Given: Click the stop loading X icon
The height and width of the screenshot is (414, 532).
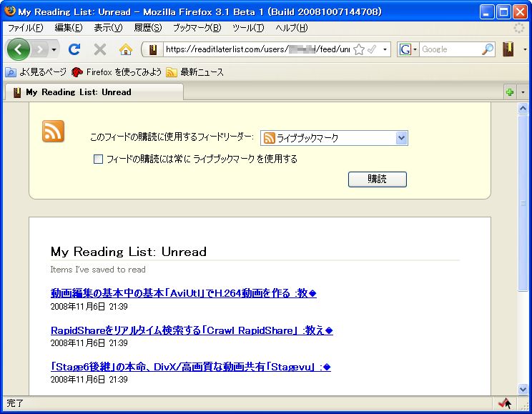Looking at the screenshot, I should (100, 49).
